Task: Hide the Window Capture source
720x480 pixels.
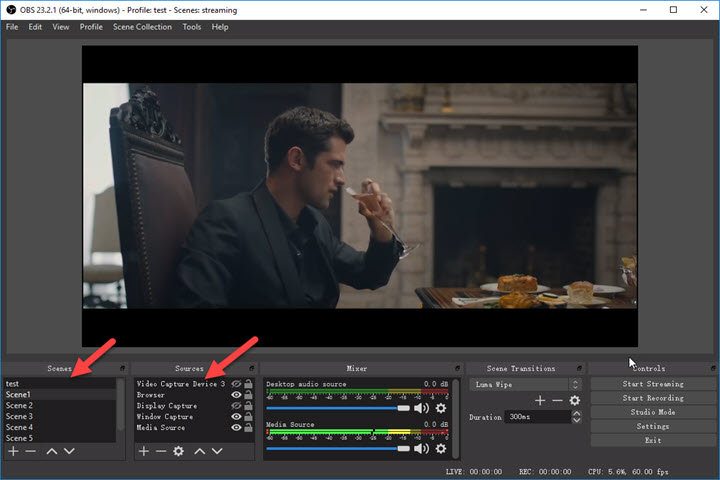Action: click(236, 417)
